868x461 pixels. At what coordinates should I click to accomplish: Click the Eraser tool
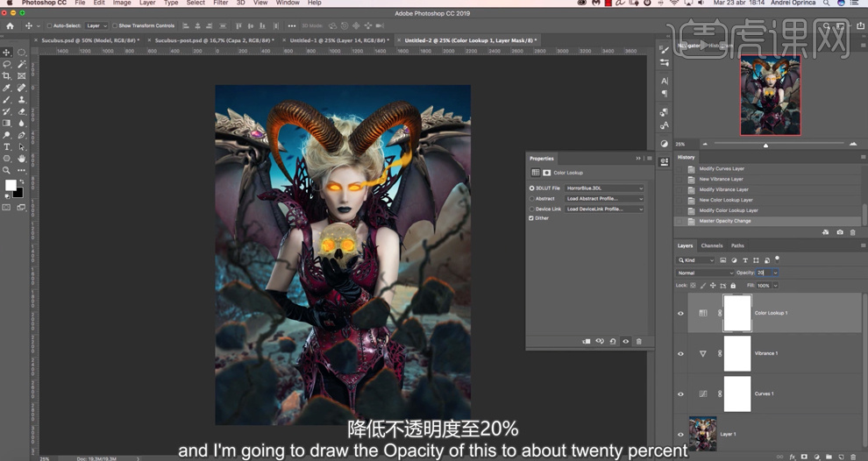tap(21, 111)
